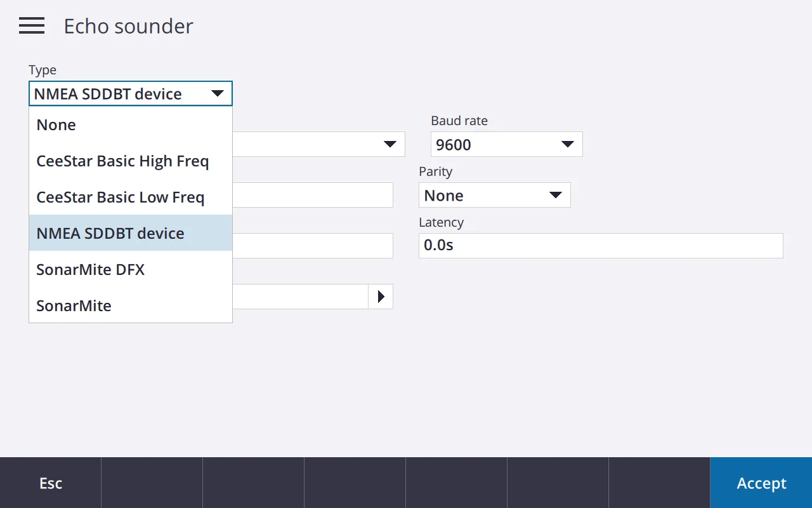Click the right-arrow button beside the partially hidden field
The height and width of the screenshot is (508, 812).
381,297
